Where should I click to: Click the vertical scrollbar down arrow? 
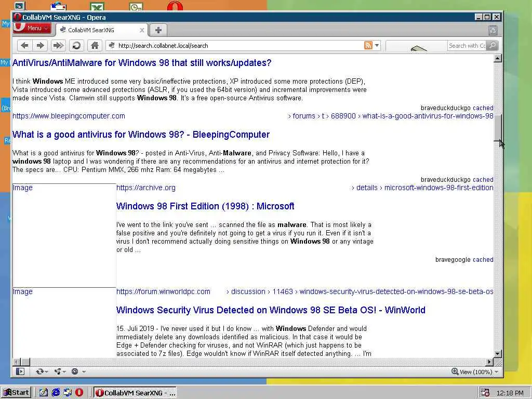497,353
